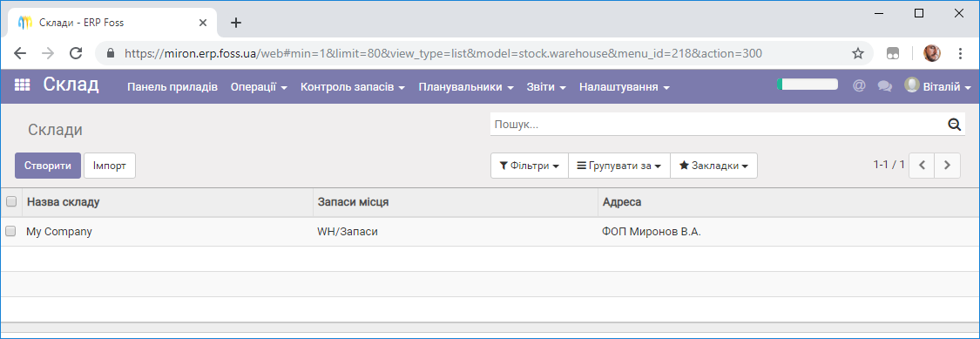Tick the select-all checkbox in header

coord(10,201)
